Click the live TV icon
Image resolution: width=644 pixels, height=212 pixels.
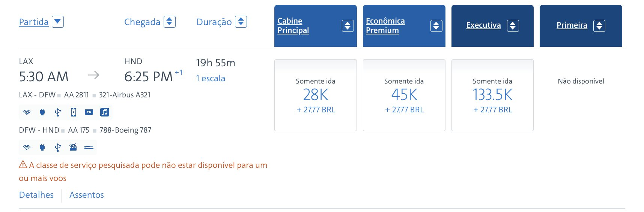click(x=89, y=112)
